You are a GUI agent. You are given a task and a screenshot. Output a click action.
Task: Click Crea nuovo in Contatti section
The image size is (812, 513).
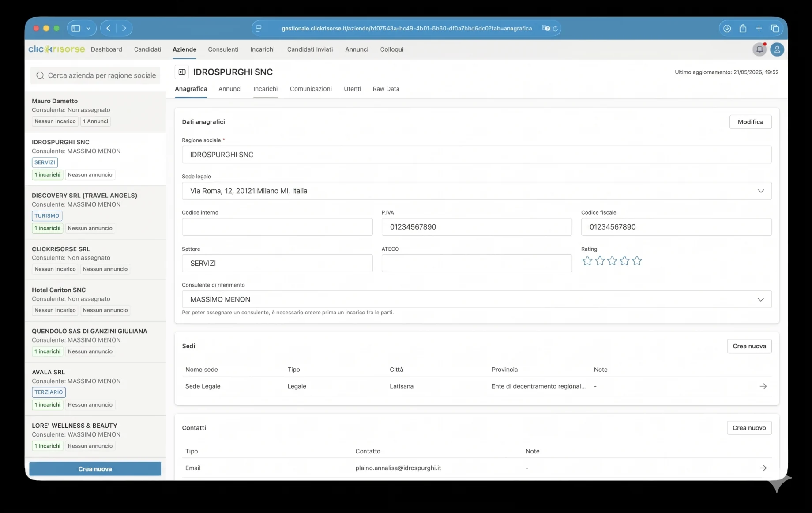749,428
